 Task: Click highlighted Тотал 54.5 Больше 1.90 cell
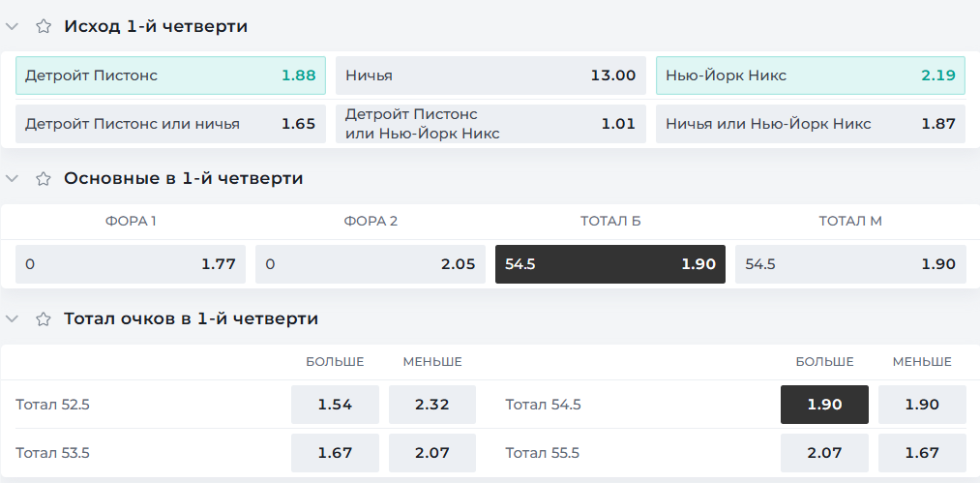pos(824,405)
